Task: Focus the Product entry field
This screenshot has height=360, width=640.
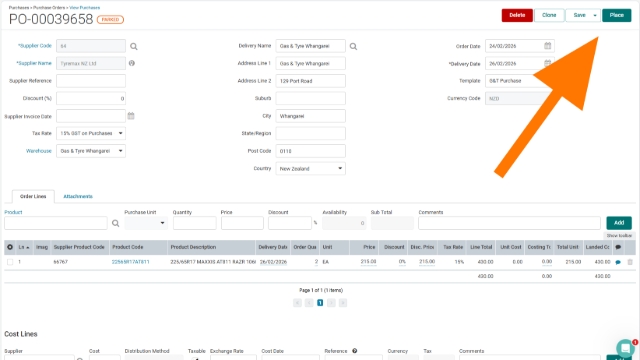Action: click(x=56, y=223)
